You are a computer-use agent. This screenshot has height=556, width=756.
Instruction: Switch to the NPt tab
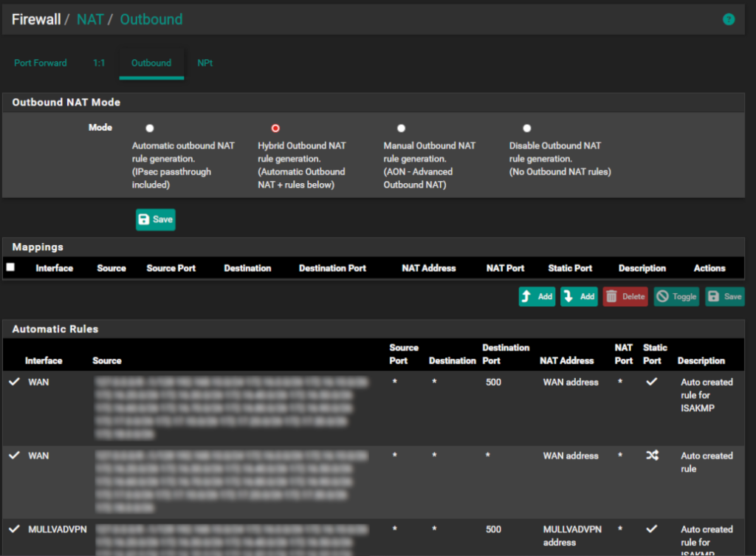point(205,64)
